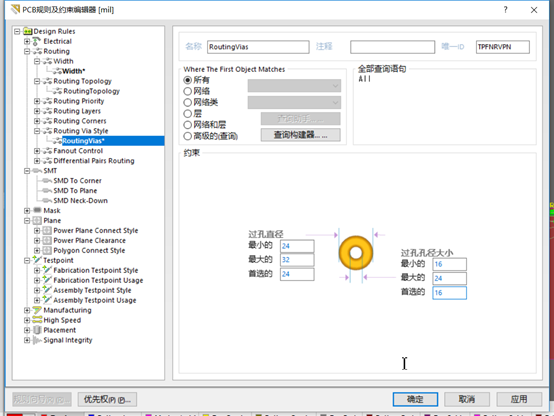Click the SMD Neck-Down icon
This screenshot has height=416, width=554.
pos(47,200)
